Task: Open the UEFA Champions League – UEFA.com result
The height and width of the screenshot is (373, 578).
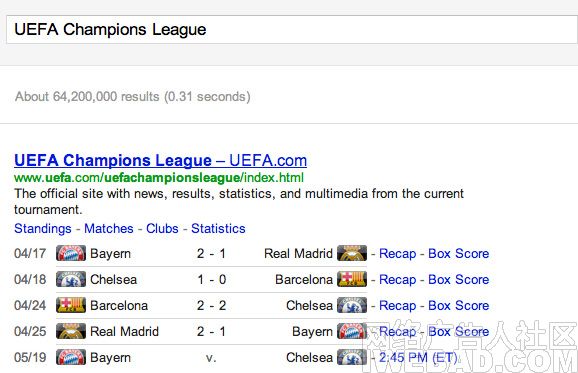Action: tap(160, 160)
